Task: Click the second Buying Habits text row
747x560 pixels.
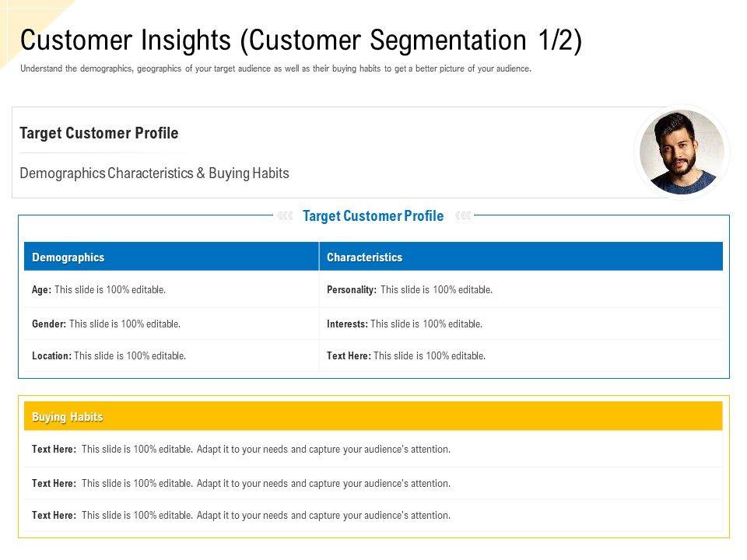Action: point(241,483)
